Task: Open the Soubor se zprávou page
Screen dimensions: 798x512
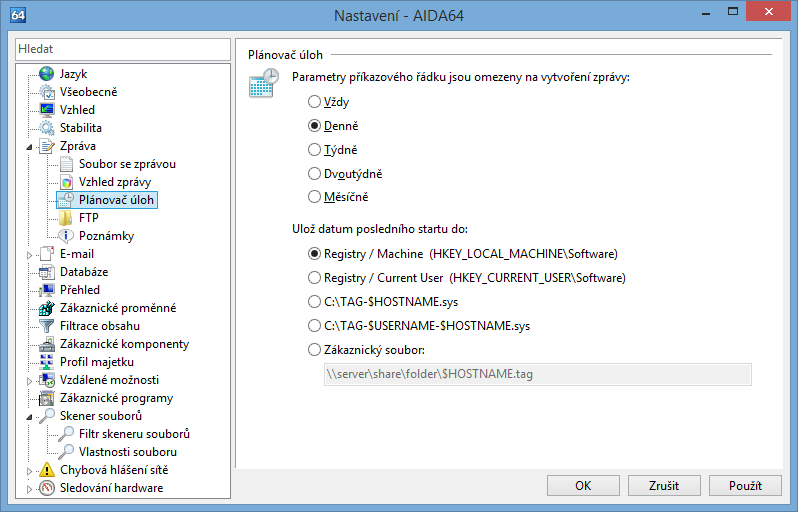Action: pos(127,164)
